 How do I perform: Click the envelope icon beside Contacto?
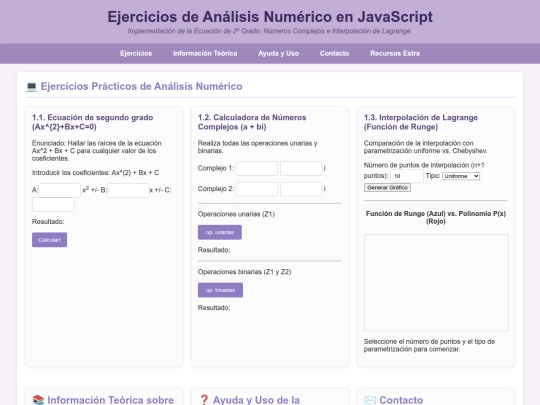click(x=370, y=400)
